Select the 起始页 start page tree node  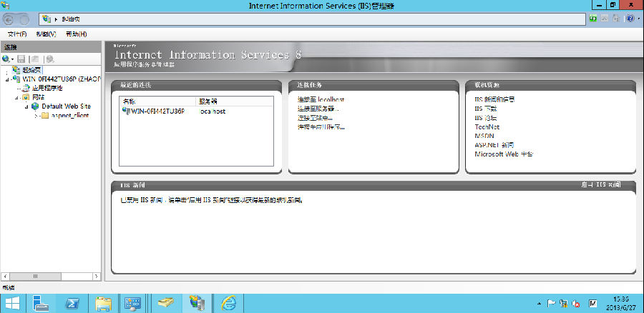pyautogui.click(x=32, y=70)
